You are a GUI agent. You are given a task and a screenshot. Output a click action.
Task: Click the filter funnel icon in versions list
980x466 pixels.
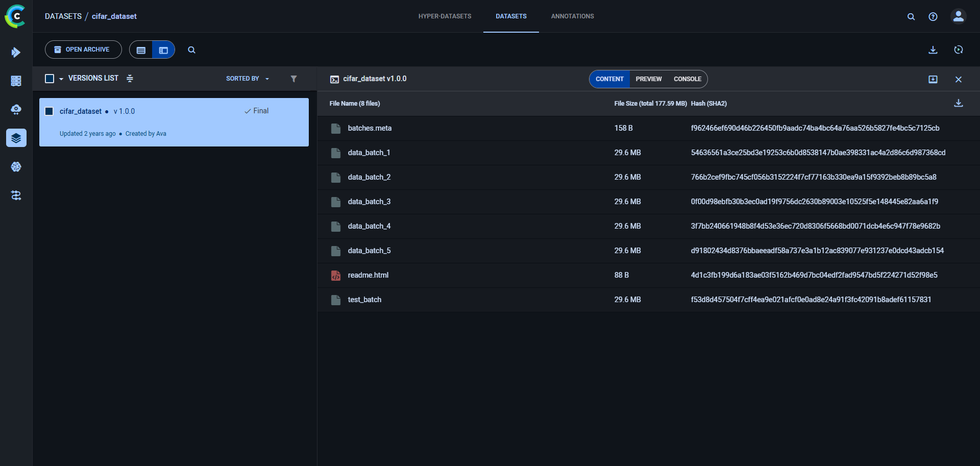pos(293,79)
